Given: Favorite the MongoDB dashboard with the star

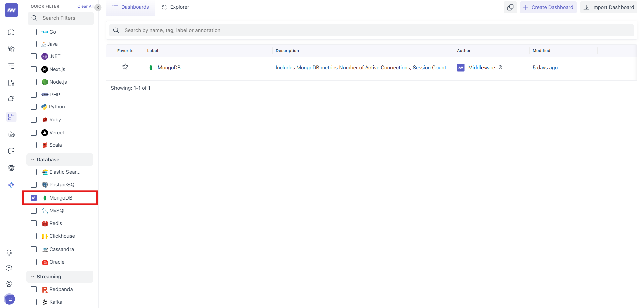Looking at the screenshot, I should pos(125,67).
